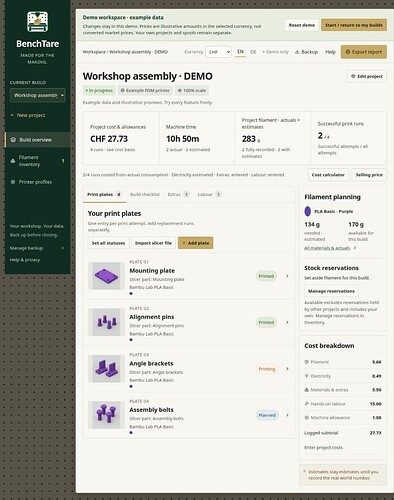394x500 pixels.
Task: Click the purple PLA Basic color swatch
Action: (x=308, y=211)
